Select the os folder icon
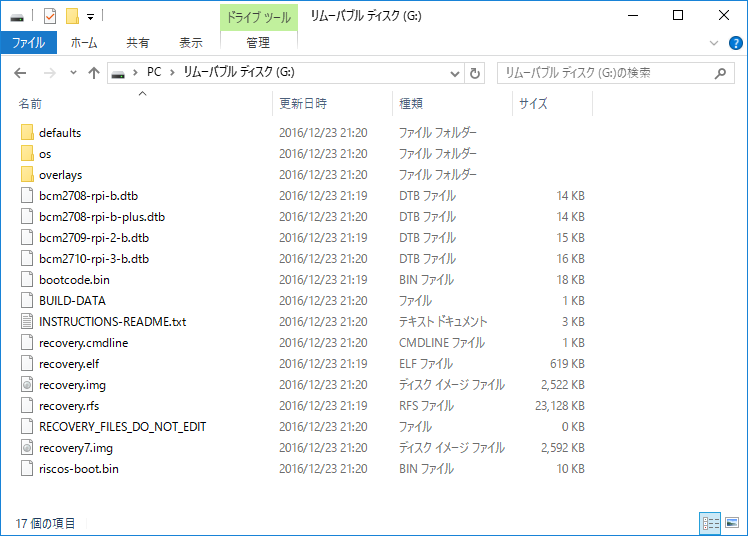The height and width of the screenshot is (536, 748). [27, 153]
